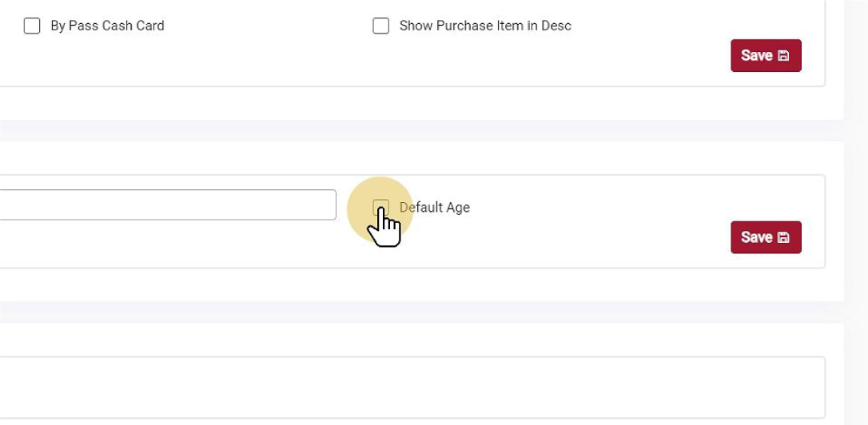
Task: Enable the By Pass Cash Card checkbox
Action: tap(32, 26)
